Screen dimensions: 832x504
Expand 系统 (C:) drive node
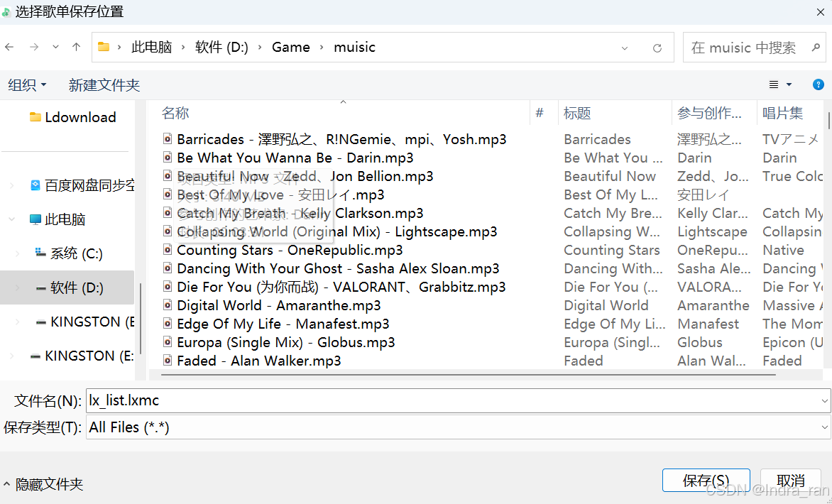click(17, 253)
